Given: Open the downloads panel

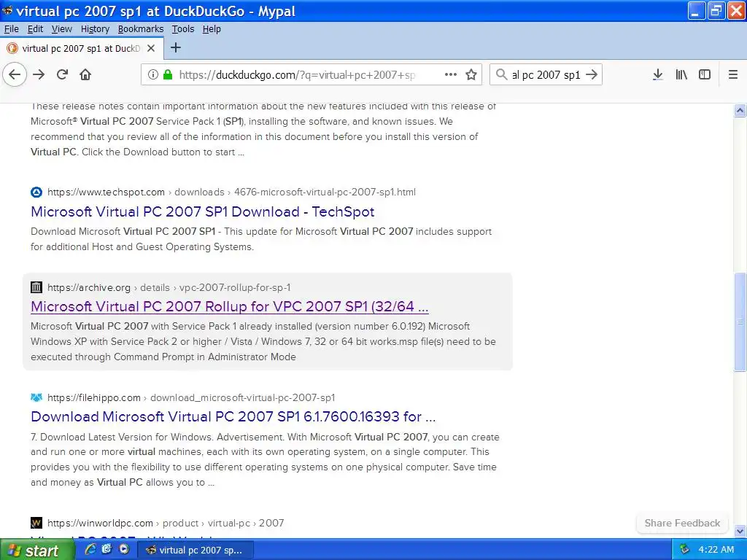Looking at the screenshot, I should click(658, 74).
